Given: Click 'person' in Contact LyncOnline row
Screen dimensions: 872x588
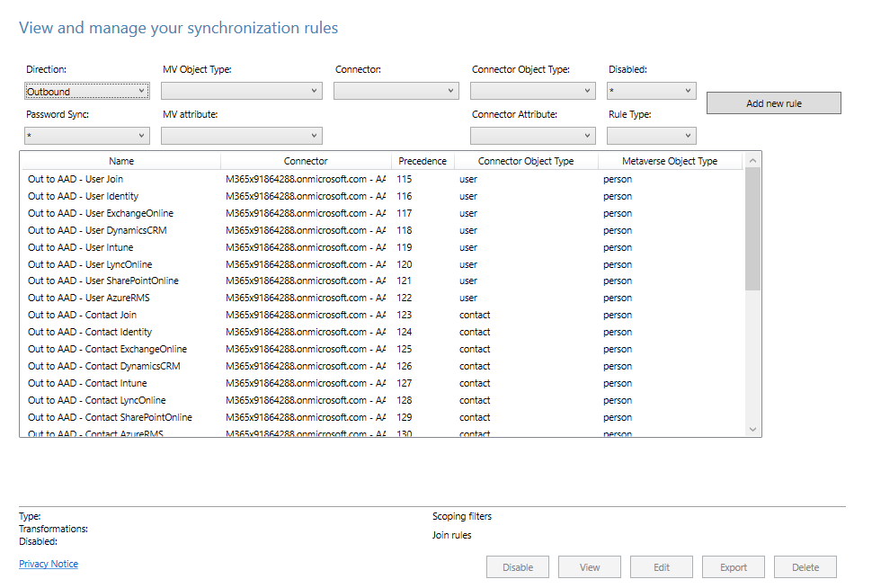Looking at the screenshot, I should (618, 400).
